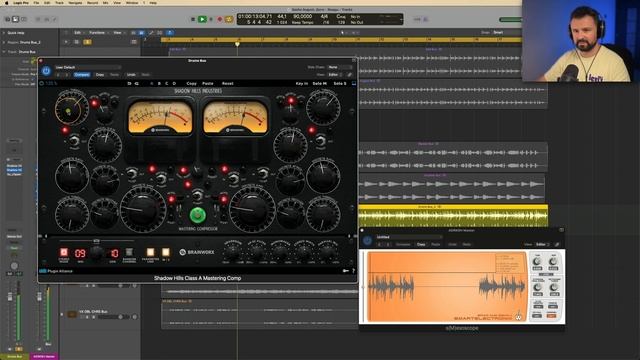This screenshot has height=360, width=640.
Task: Expand the Quick Help disclosure triangle
Action: (4, 33)
